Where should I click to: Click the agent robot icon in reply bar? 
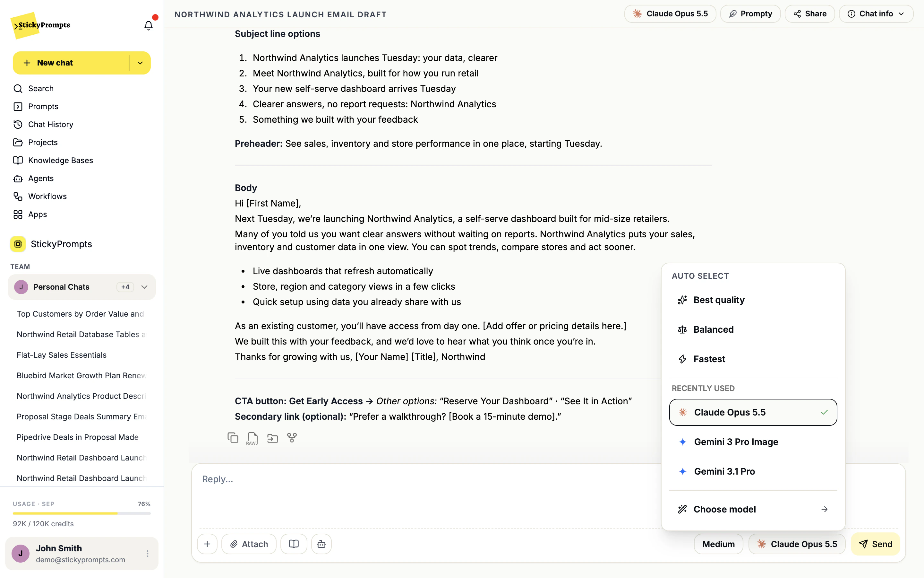[321, 544]
